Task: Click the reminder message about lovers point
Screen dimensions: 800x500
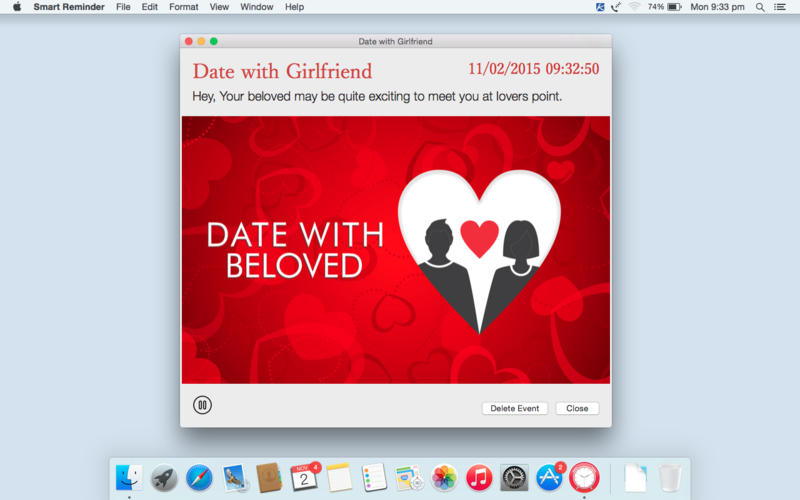Action: (377, 96)
